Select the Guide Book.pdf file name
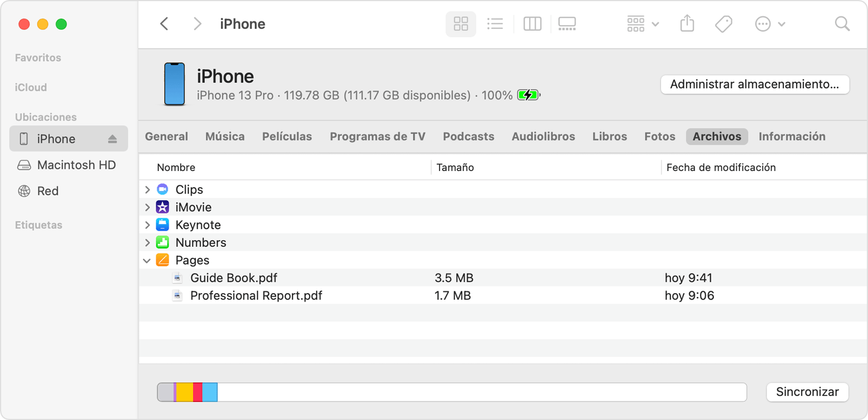Image resolution: width=868 pixels, height=420 pixels. [x=234, y=278]
